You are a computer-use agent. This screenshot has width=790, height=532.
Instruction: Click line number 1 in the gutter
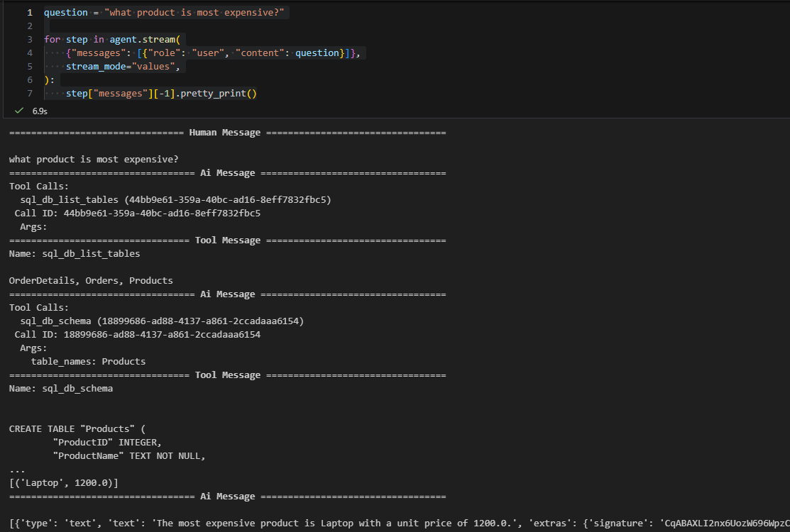coord(30,13)
